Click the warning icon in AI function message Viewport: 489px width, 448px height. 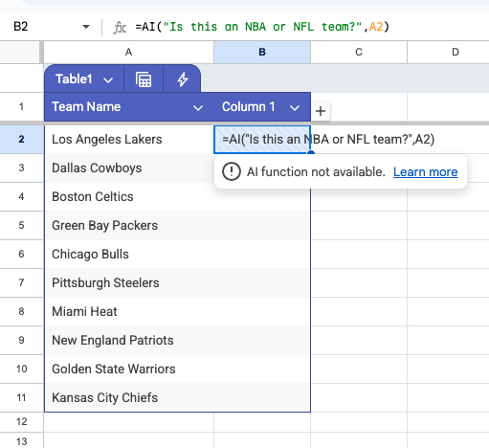pyautogui.click(x=232, y=171)
